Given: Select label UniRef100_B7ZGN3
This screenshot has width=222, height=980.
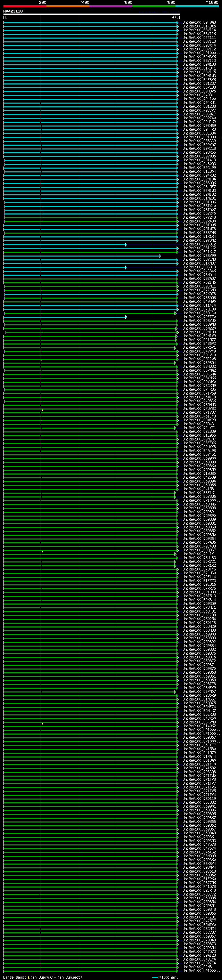Looking at the screenshot, I should [x=199, y=290].
